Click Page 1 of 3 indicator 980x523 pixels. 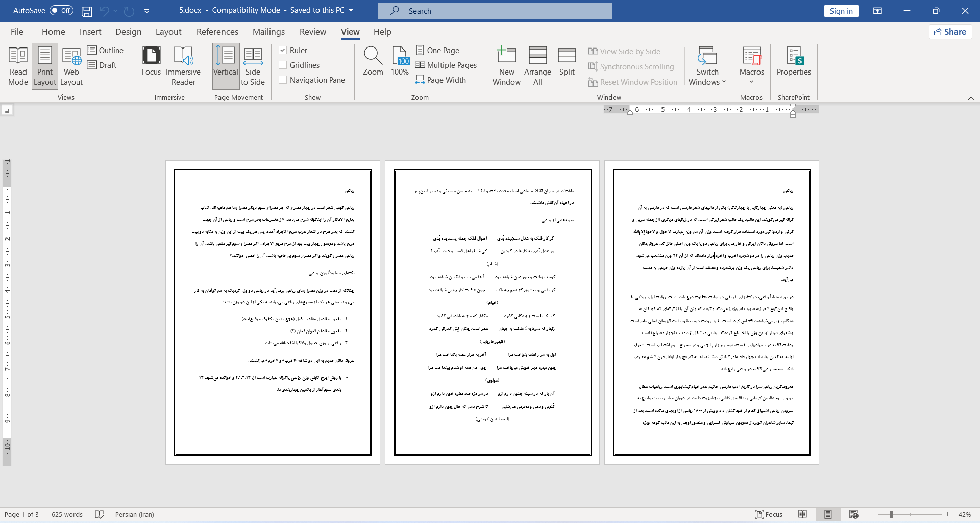click(x=21, y=514)
